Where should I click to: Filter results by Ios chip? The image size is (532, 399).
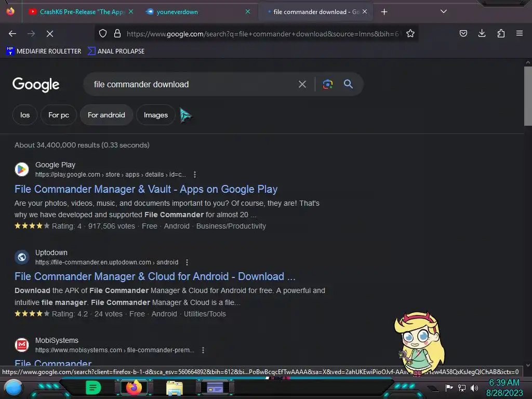pos(25,115)
